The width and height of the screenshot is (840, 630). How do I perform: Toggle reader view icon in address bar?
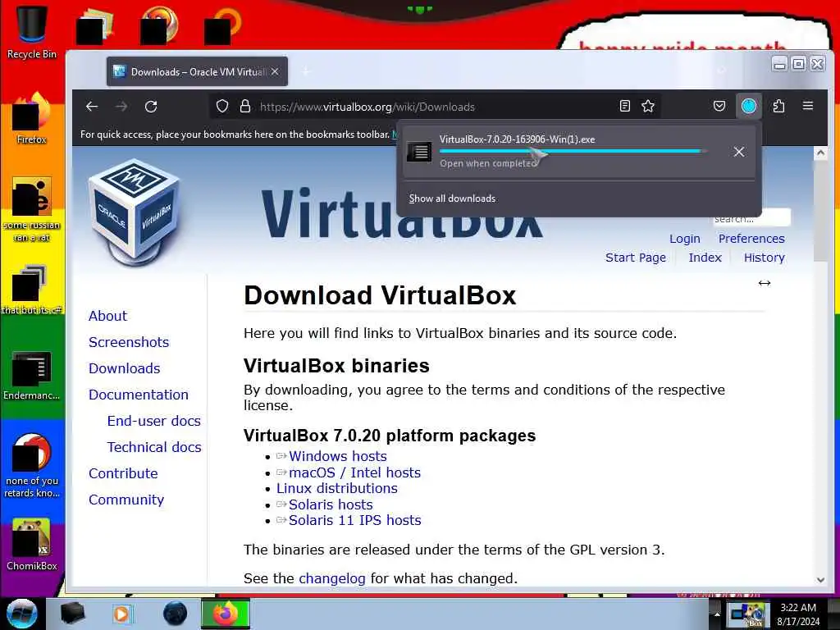(x=624, y=106)
